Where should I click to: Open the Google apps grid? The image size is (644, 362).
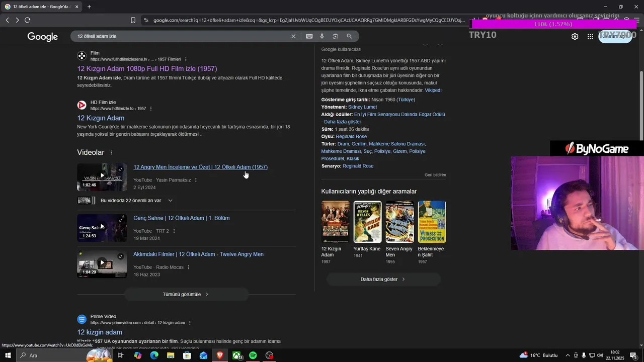point(590,37)
